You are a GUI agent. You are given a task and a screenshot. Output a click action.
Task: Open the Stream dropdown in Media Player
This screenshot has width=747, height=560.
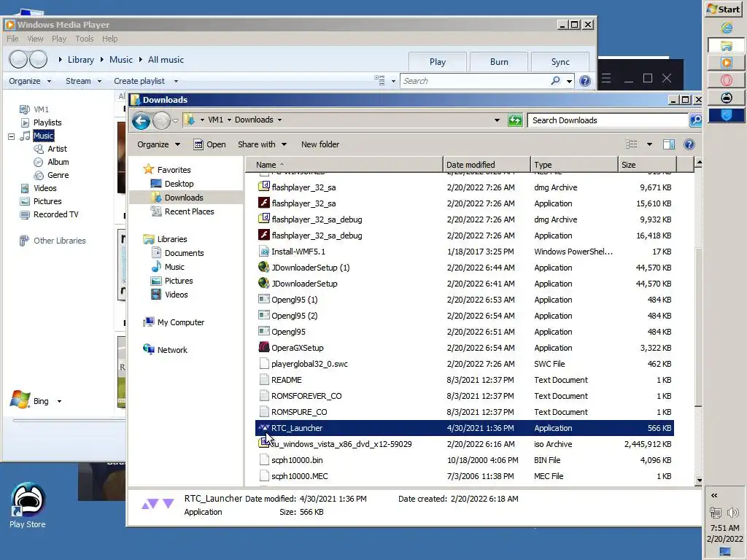point(83,81)
